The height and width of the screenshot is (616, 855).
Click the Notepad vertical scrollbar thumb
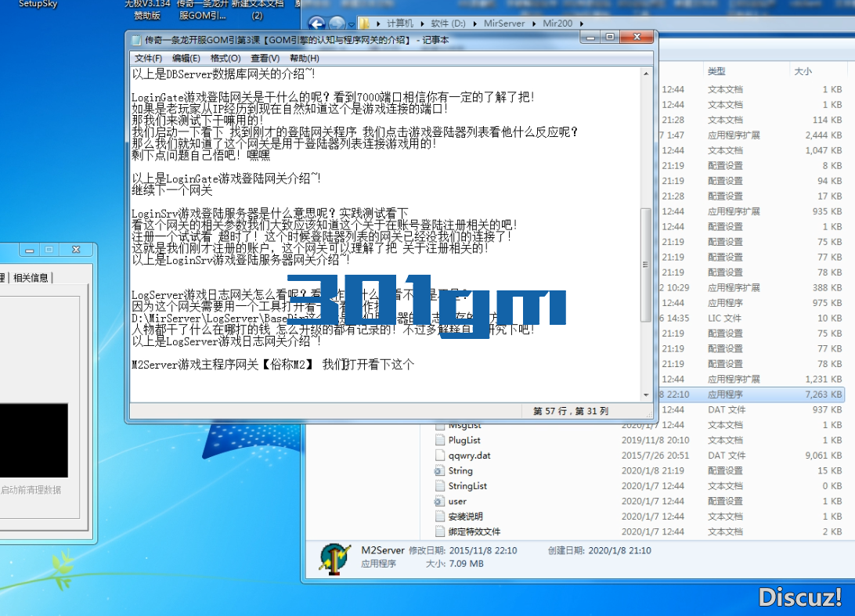click(646, 265)
